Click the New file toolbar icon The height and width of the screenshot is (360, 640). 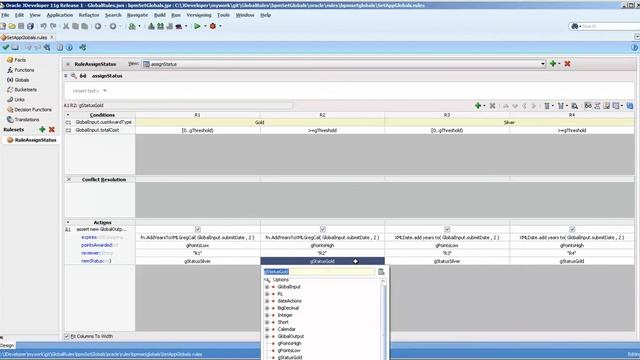3,26
